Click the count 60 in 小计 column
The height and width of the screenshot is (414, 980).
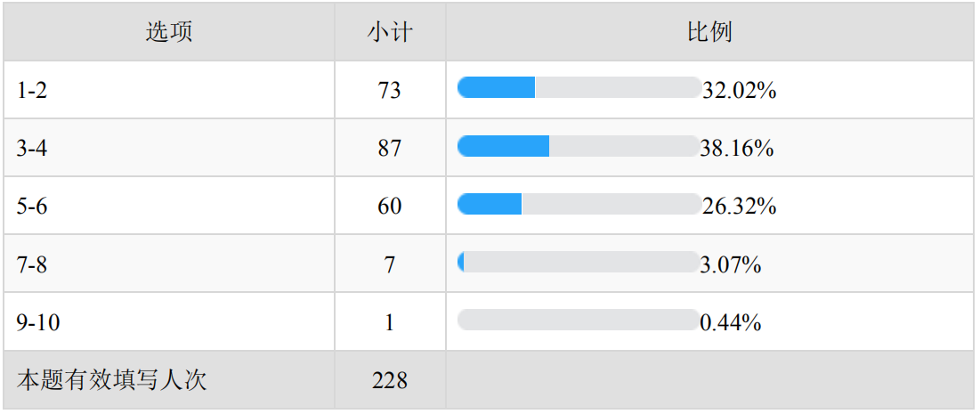390,207
